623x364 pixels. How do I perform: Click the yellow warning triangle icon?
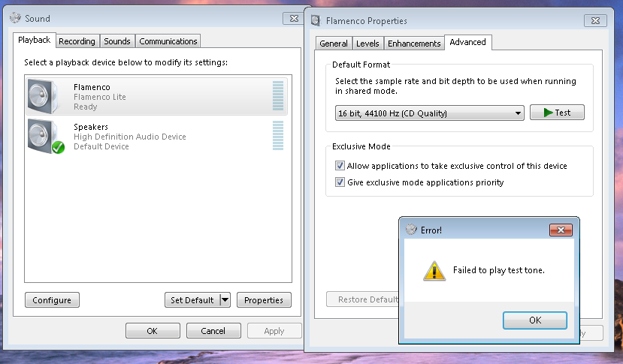coord(434,271)
